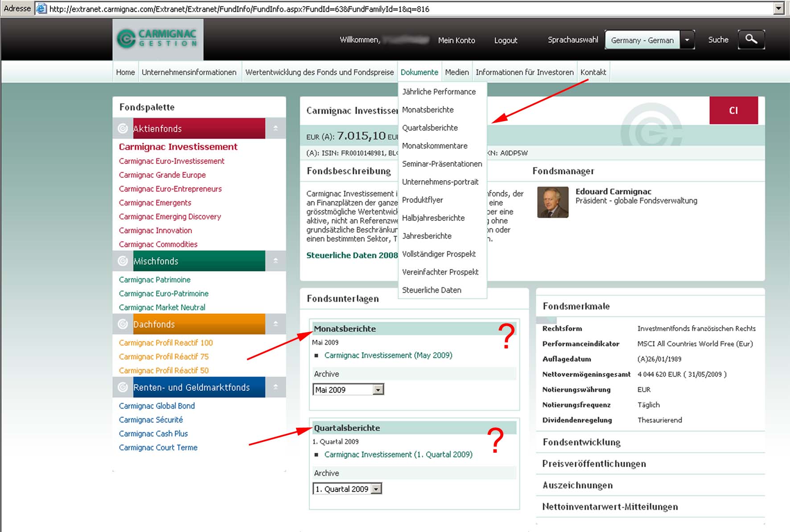
Task: Open the Carmignac Sécurité fund
Action: (x=151, y=420)
